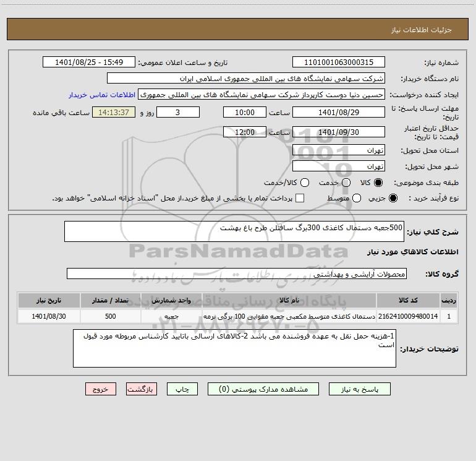
Task: Click the buyer notes text area
Action: click(x=234, y=348)
